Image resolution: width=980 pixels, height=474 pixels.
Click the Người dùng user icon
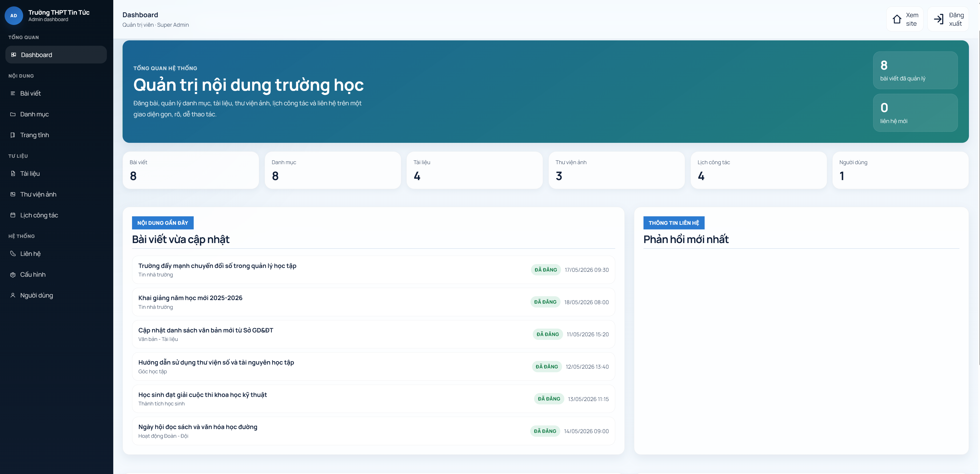[x=13, y=296]
